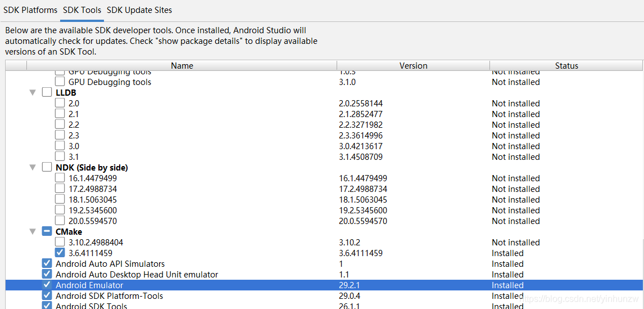
Task: Select the NDK (Side by side) label
Action: pyautogui.click(x=92, y=168)
